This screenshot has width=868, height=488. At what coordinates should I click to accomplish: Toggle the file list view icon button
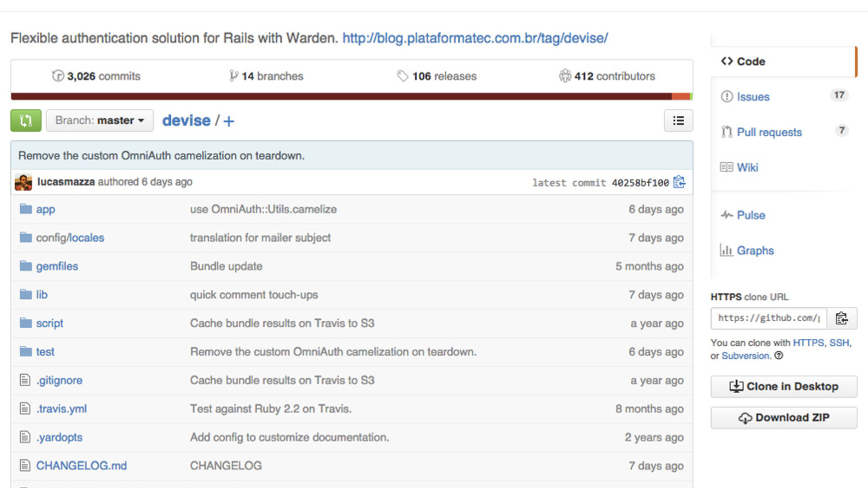click(x=678, y=120)
